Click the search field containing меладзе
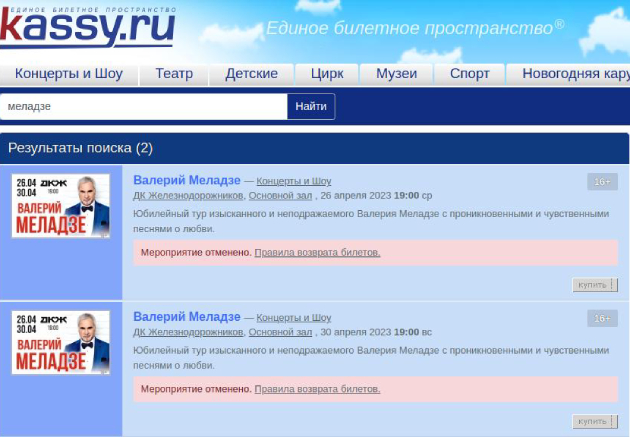The height and width of the screenshot is (437, 630). click(x=144, y=106)
